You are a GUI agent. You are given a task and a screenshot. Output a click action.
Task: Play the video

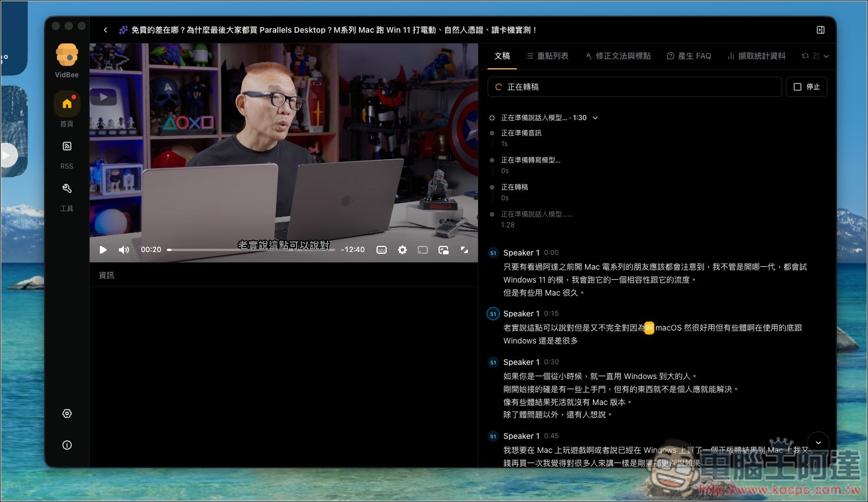[x=103, y=250]
